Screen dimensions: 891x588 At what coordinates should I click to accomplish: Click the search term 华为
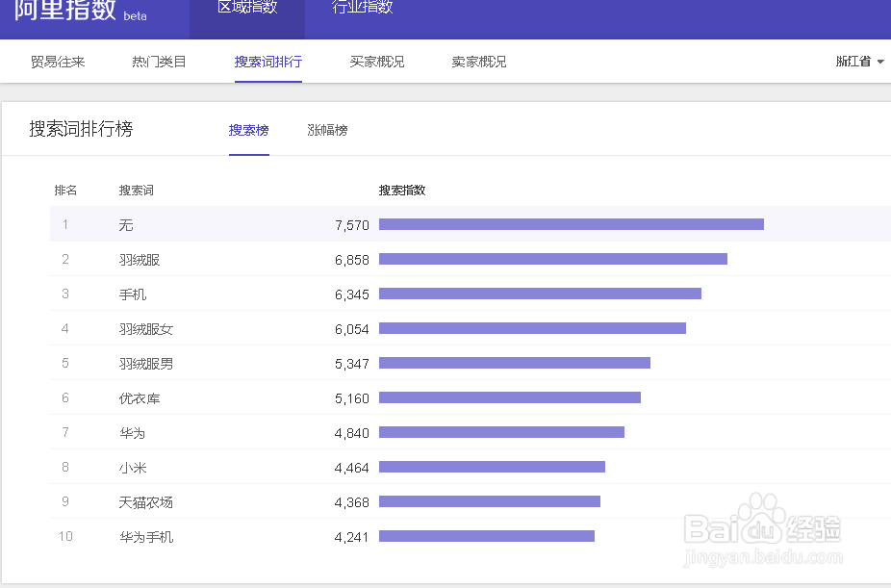click(133, 433)
